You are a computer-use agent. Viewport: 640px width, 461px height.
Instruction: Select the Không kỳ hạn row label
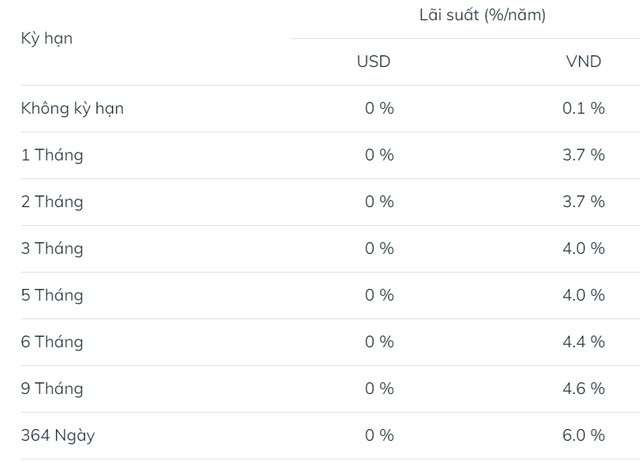[72, 109]
